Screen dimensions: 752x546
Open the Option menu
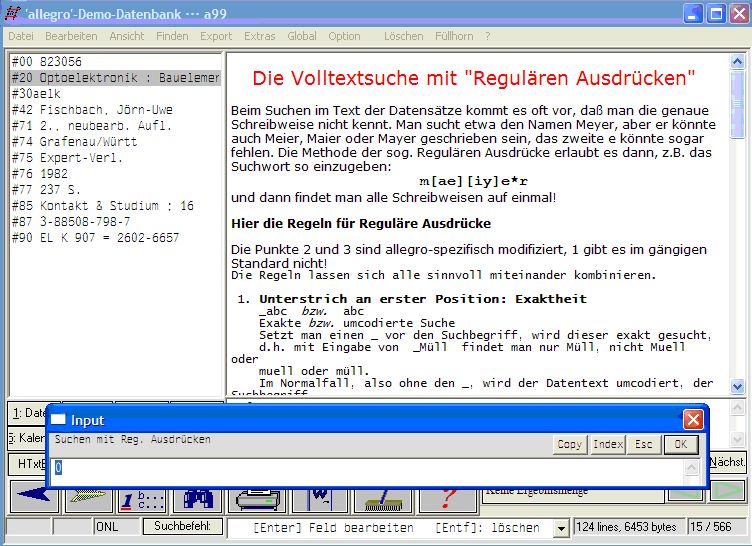coord(344,36)
